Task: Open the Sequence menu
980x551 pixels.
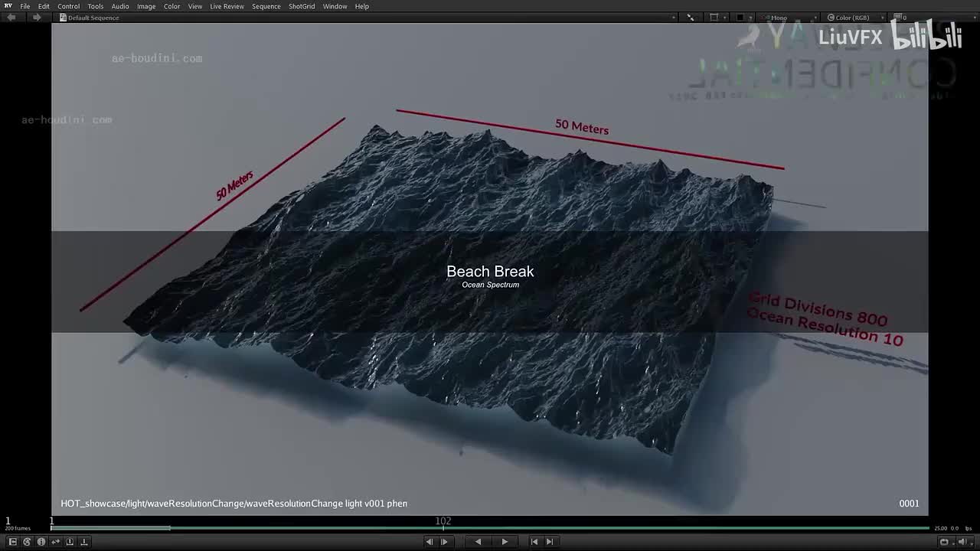Action: pos(266,6)
